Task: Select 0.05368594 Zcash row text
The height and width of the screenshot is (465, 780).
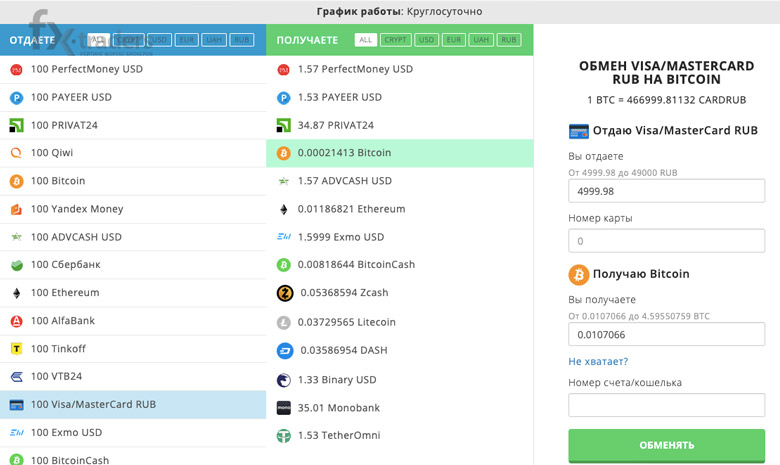Action: pyautogui.click(x=344, y=293)
